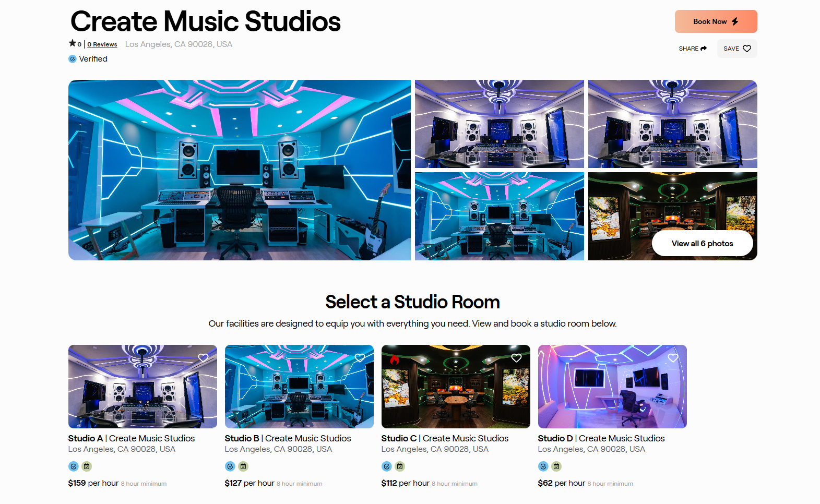Click Studio C blue verified badge
820x504 pixels.
(387, 466)
